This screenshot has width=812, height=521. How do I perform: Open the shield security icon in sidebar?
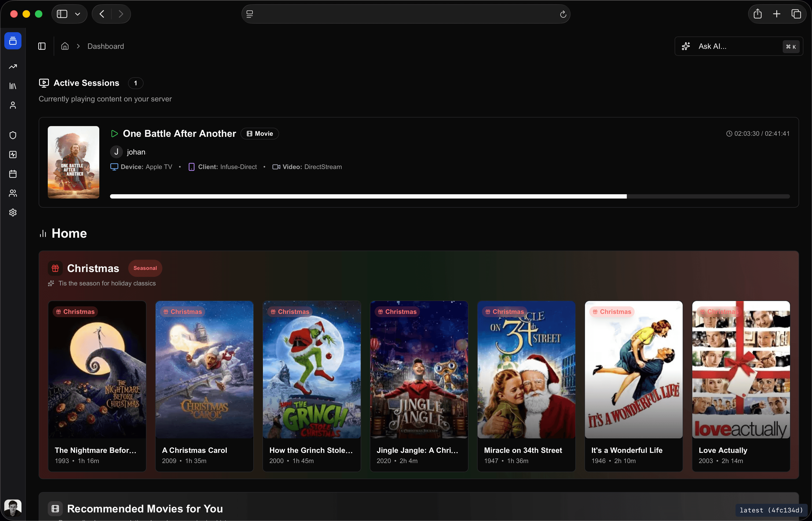click(13, 135)
